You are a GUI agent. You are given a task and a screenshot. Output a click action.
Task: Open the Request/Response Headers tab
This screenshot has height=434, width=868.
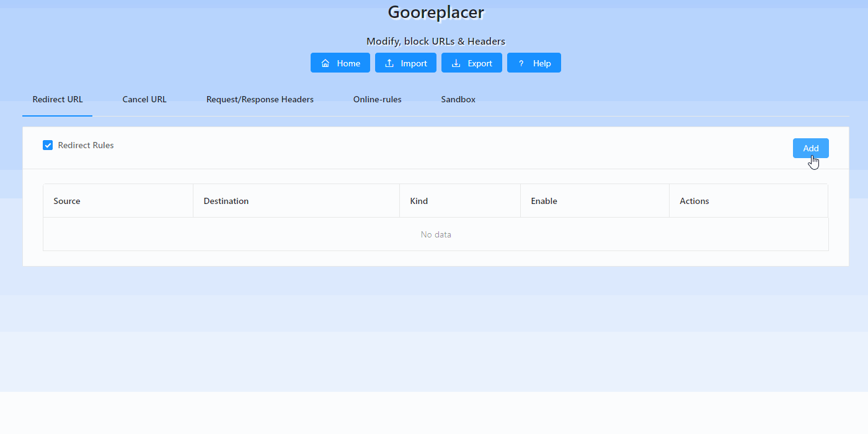[260, 99]
